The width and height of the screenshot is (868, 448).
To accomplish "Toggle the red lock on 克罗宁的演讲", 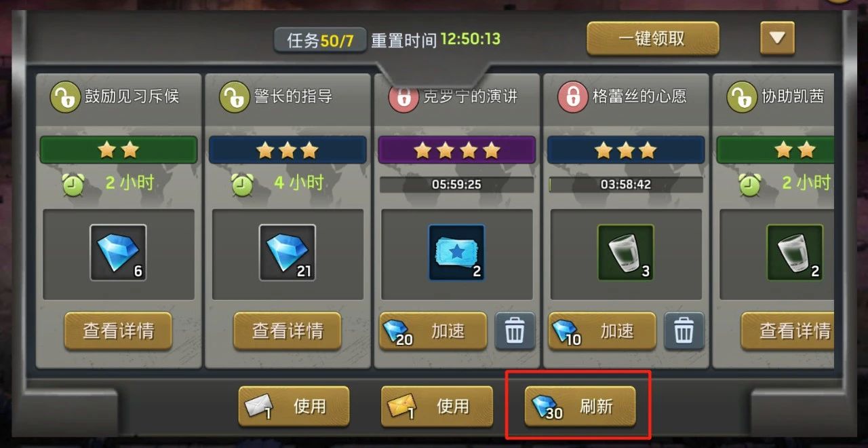I will point(403,97).
